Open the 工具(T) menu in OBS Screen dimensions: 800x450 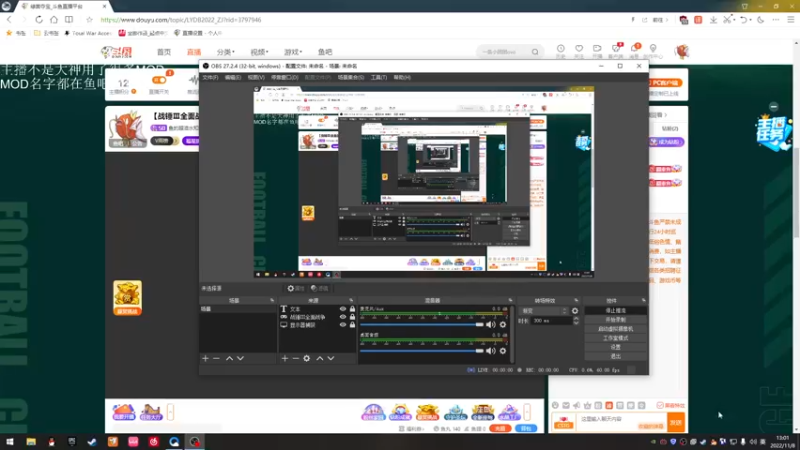[x=379, y=78]
